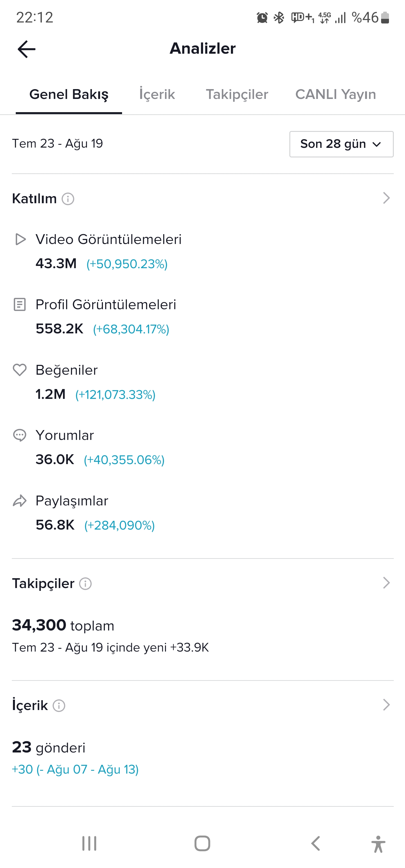This screenshot has width=405, height=868.
Task: Open info icon beside Katılım
Action: click(68, 199)
